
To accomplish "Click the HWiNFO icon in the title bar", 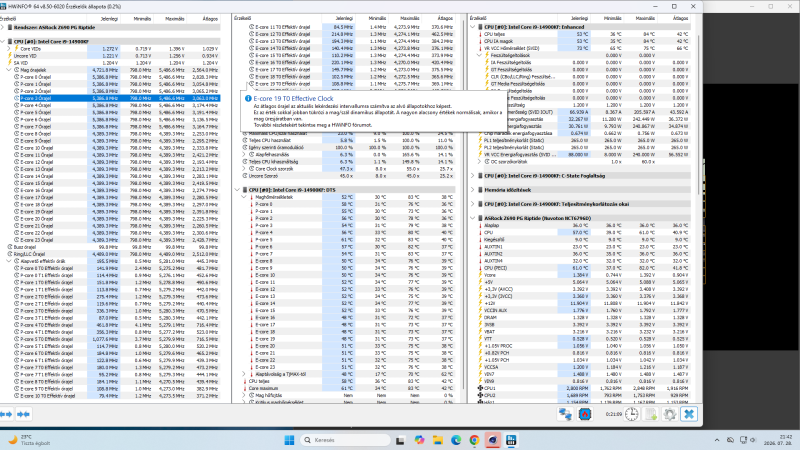I will click(3, 6).
